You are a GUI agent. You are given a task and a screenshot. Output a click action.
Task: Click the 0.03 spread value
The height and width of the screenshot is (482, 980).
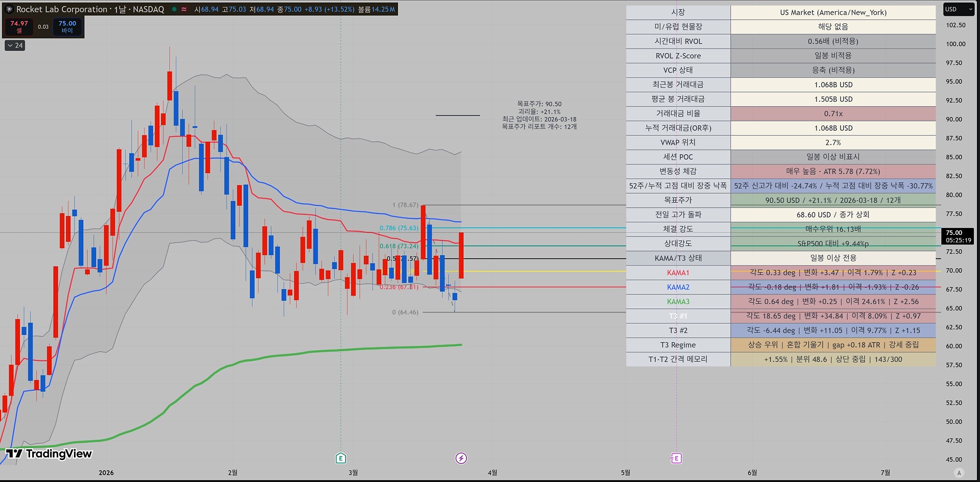click(43, 27)
